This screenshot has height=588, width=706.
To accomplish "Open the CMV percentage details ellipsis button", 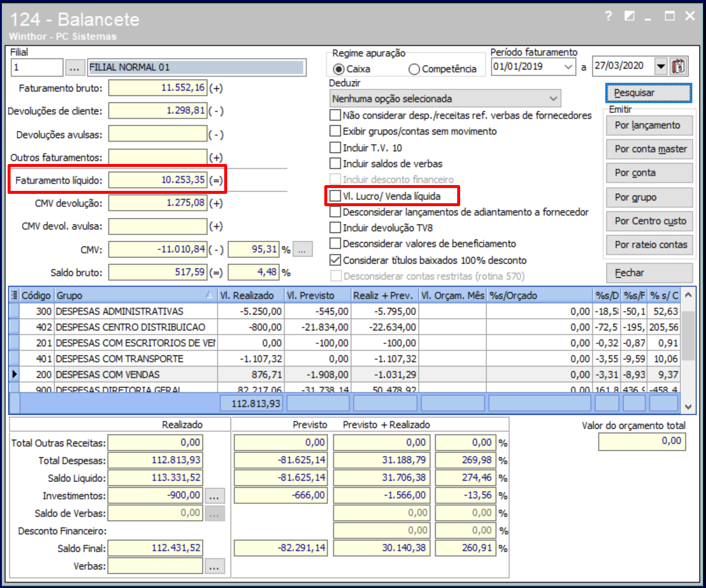I will 302,250.
